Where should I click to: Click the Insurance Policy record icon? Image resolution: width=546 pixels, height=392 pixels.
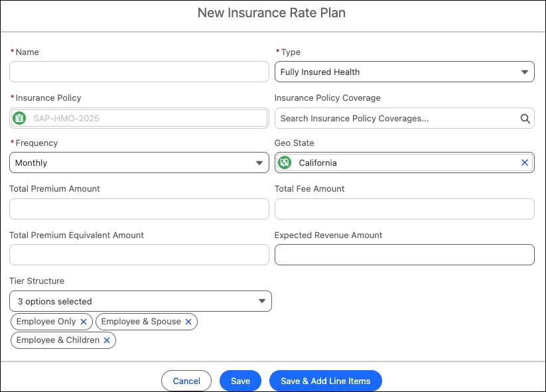coord(19,119)
